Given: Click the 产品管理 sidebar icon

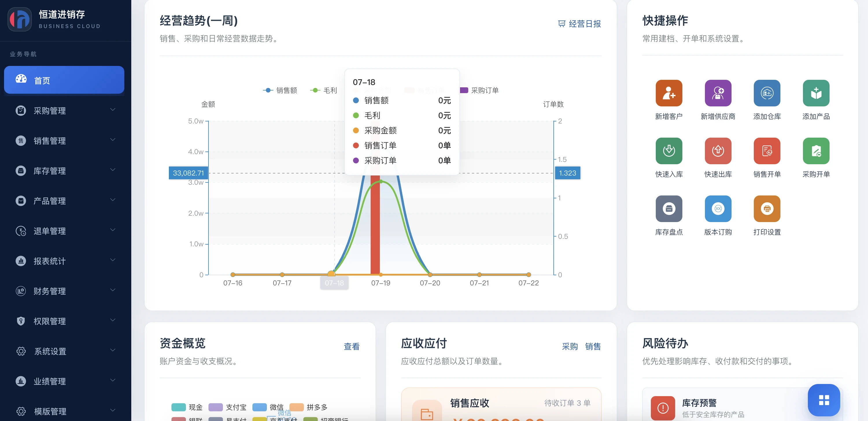Looking at the screenshot, I should click(x=21, y=201).
